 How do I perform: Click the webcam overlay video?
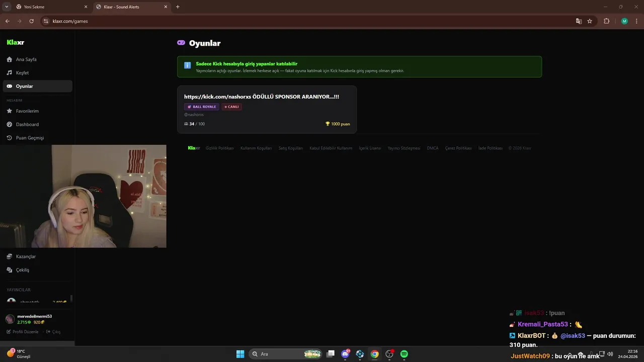[83, 196]
